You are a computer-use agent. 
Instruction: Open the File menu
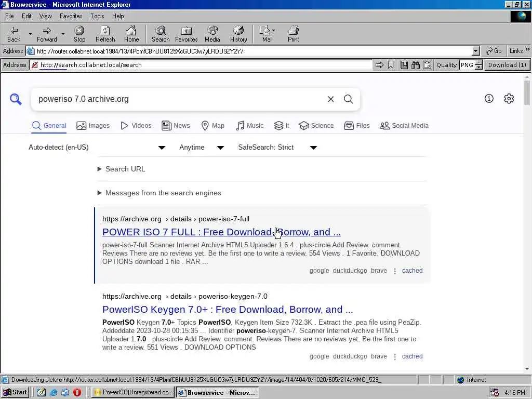click(x=9, y=16)
